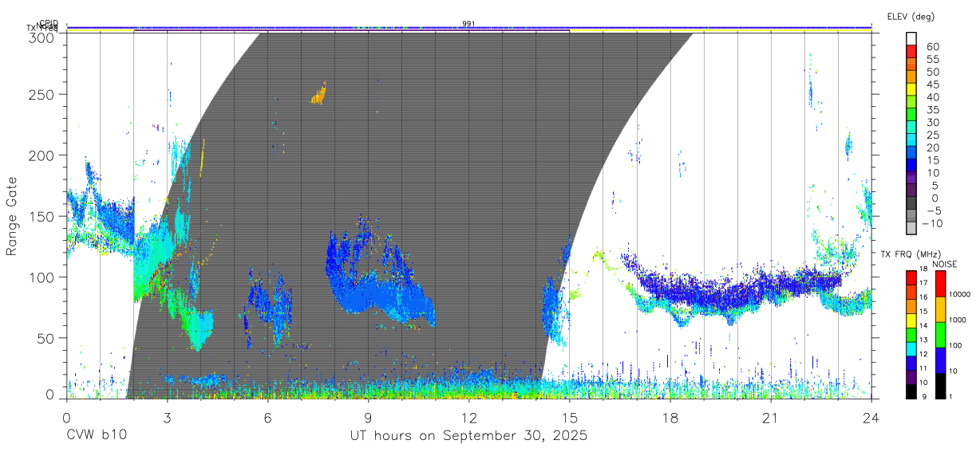
Task: Click the y-axis tick label "250"
Action: point(41,94)
